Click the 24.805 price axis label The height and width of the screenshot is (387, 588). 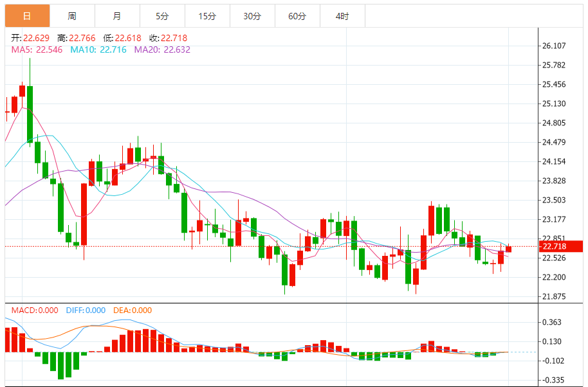554,123
